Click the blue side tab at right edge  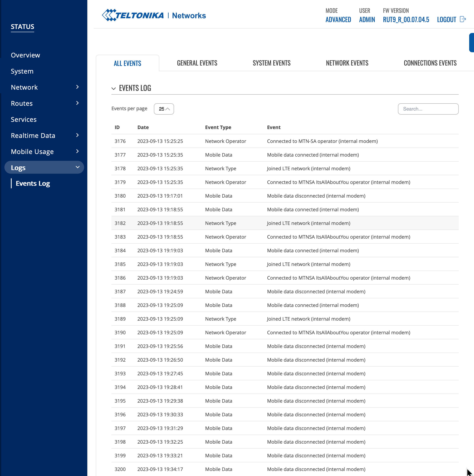pyautogui.click(x=471, y=43)
